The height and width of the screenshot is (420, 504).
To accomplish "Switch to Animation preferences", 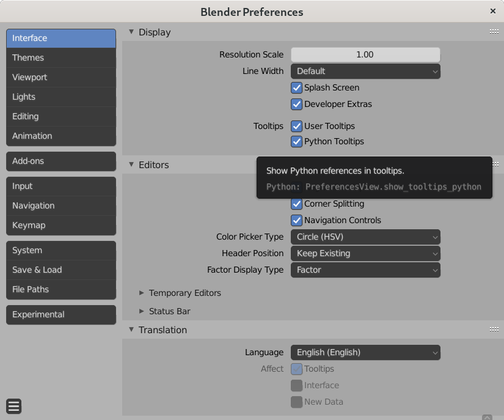I will coord(61,136).
